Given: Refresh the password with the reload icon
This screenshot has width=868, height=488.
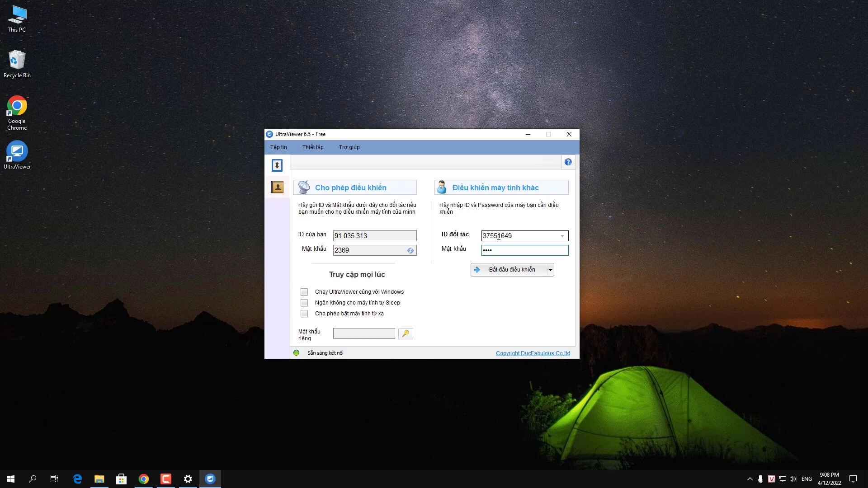Looking at the screenshot, I should click(x=410, y=250).
